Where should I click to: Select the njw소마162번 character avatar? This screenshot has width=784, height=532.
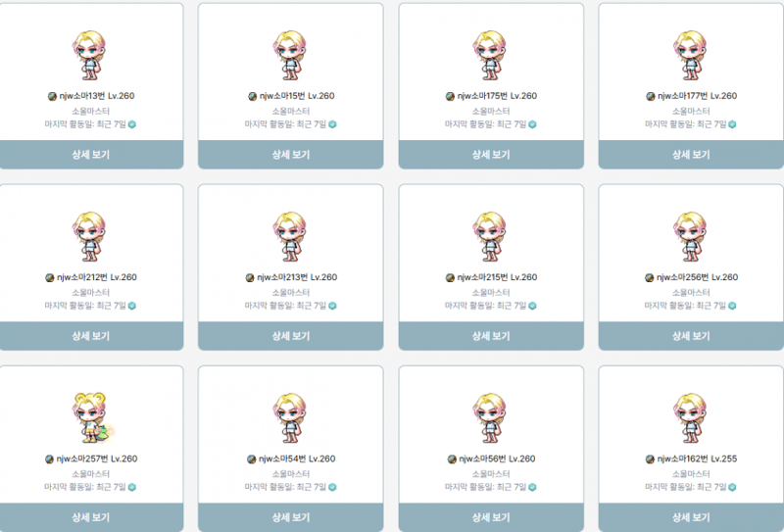pyautogui.click(x=690, y=418)
